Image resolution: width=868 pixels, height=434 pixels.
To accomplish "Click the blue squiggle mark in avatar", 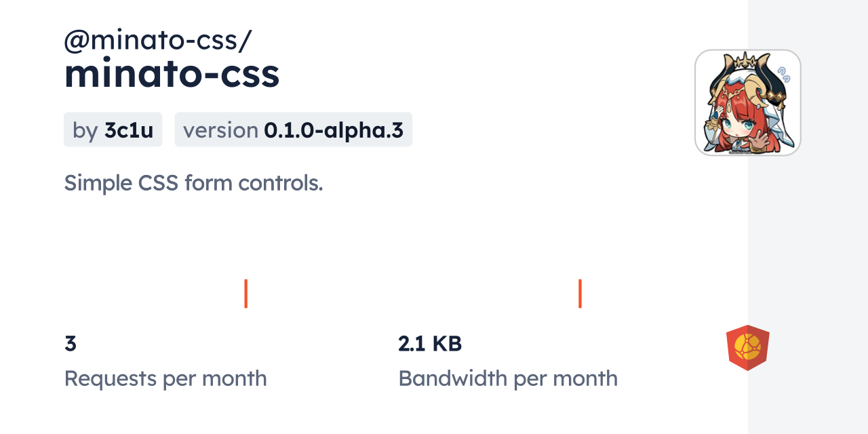I will pos(784,73).
